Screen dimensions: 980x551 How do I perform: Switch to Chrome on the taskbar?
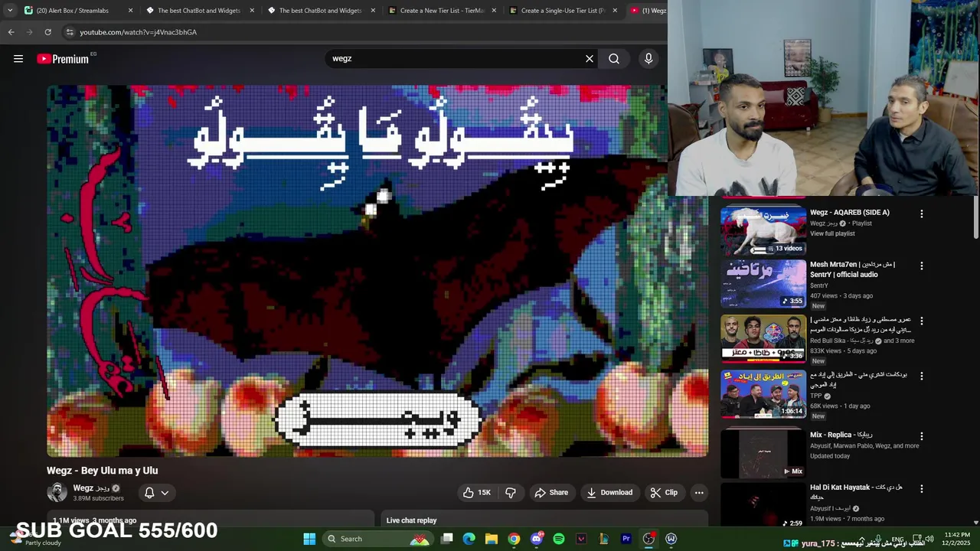point(514,539)
